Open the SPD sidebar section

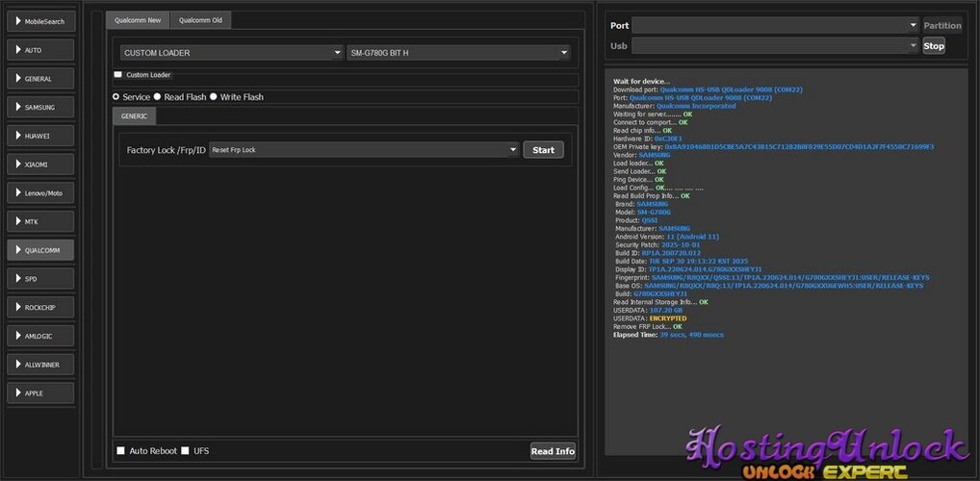40,279
